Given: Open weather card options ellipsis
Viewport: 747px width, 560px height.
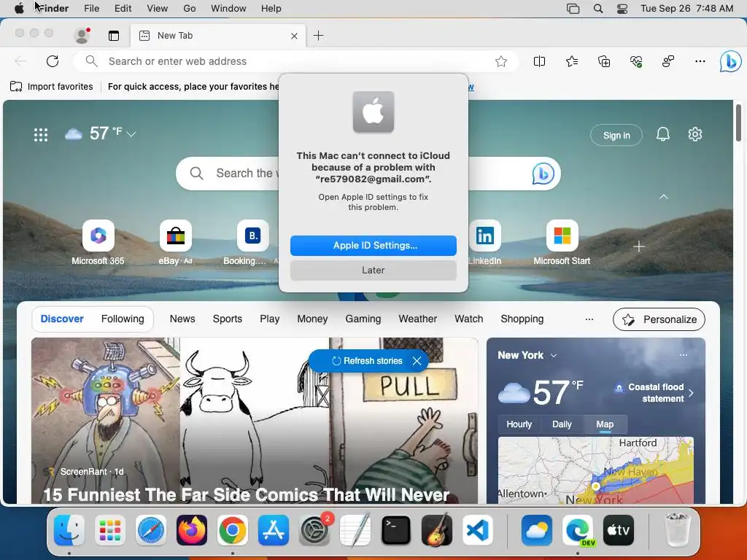Looking at the screenshot, I should 684,355.
